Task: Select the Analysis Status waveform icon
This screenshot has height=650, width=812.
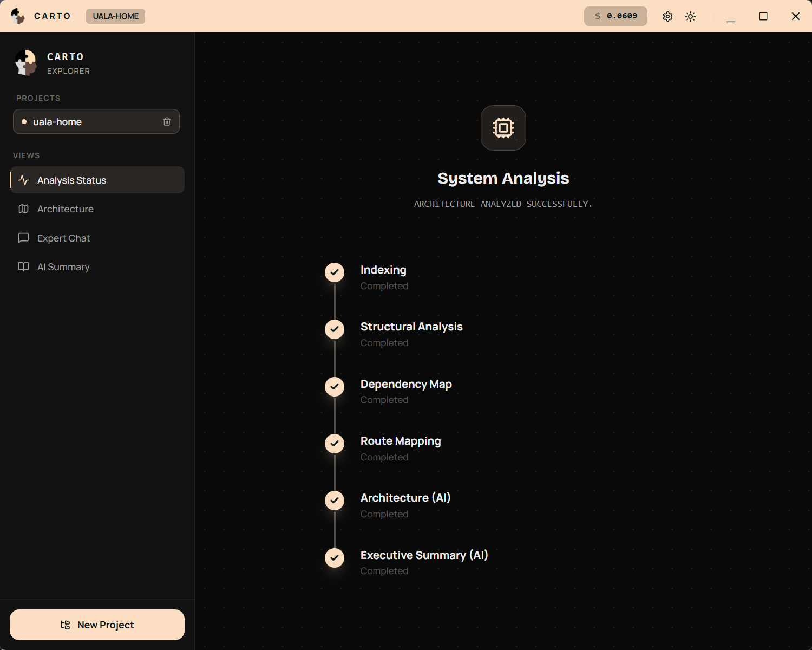Action: [23, 180]
